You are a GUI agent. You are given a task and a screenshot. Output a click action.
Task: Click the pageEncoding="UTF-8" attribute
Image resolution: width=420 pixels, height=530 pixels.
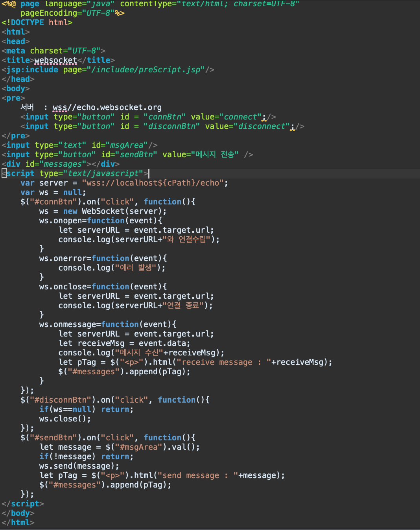click(x=68, y=13)
